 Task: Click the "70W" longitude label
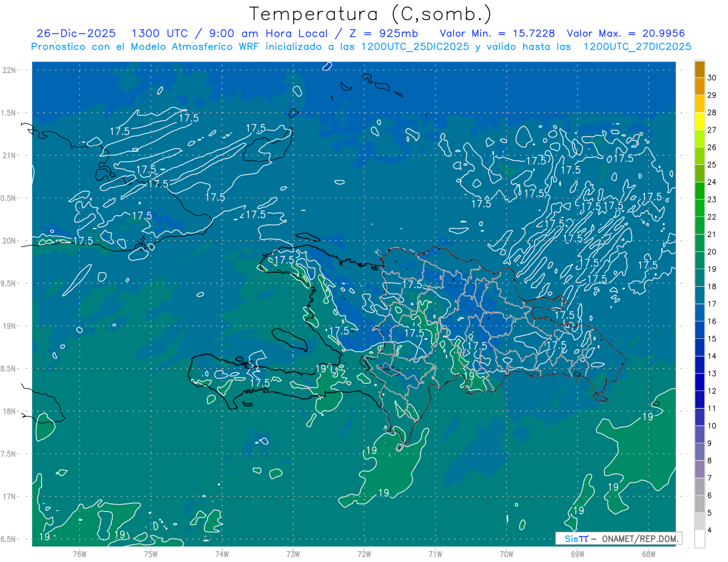tap(507, 554)
